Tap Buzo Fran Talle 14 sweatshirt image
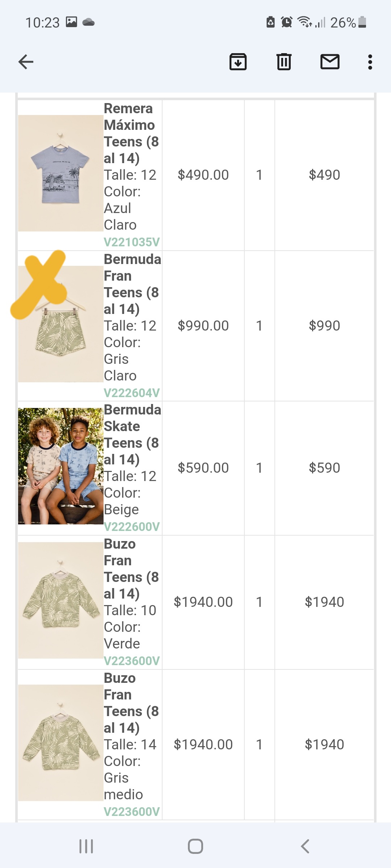Viewport: 391px width, 868px height. 60,743
